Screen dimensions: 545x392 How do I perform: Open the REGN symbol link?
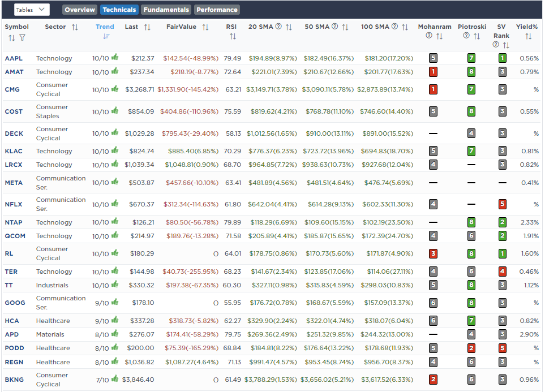[x=14, y=362]
